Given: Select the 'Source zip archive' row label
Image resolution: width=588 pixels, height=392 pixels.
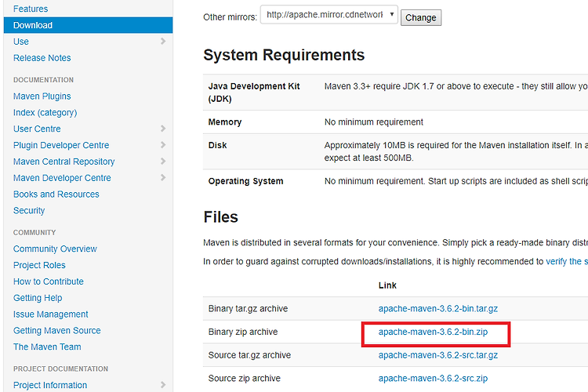Looking at the screenshot, I should [x=245, y=379].
